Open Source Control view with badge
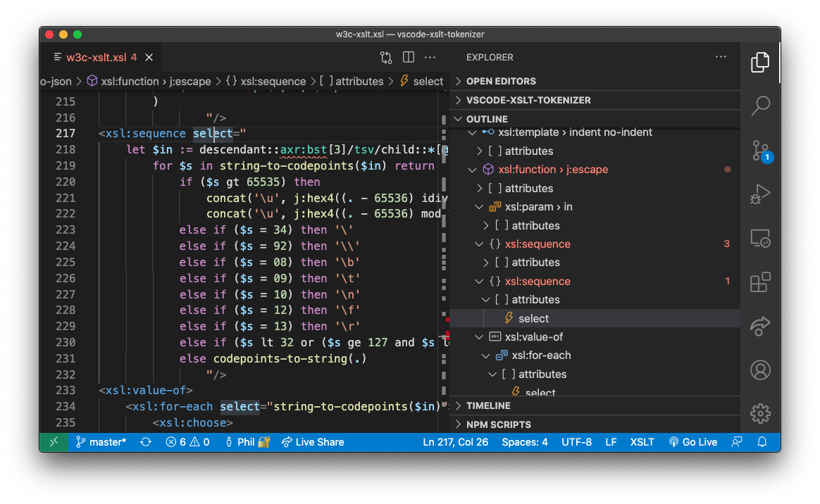Screen dimensions: 820x504 pos(760,151)
